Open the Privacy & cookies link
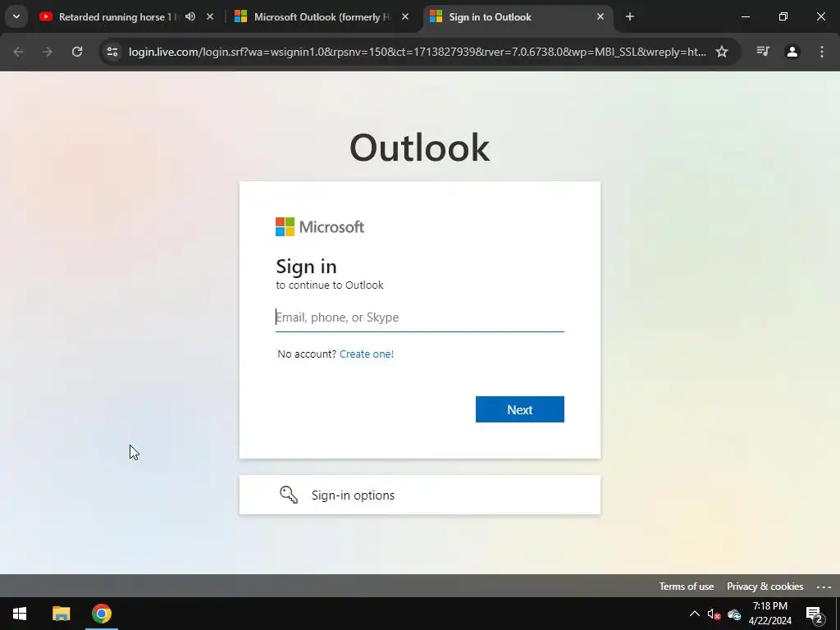 [765, 586]
